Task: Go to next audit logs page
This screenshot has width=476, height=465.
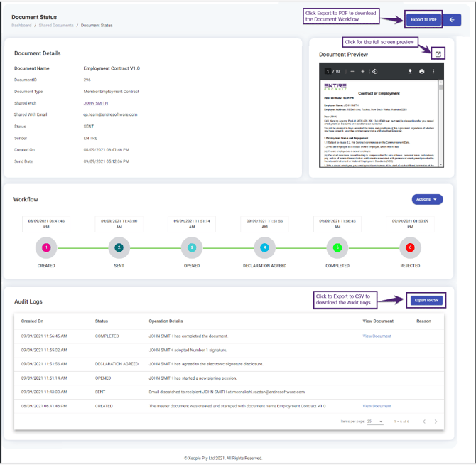Action: coord(436,422)
